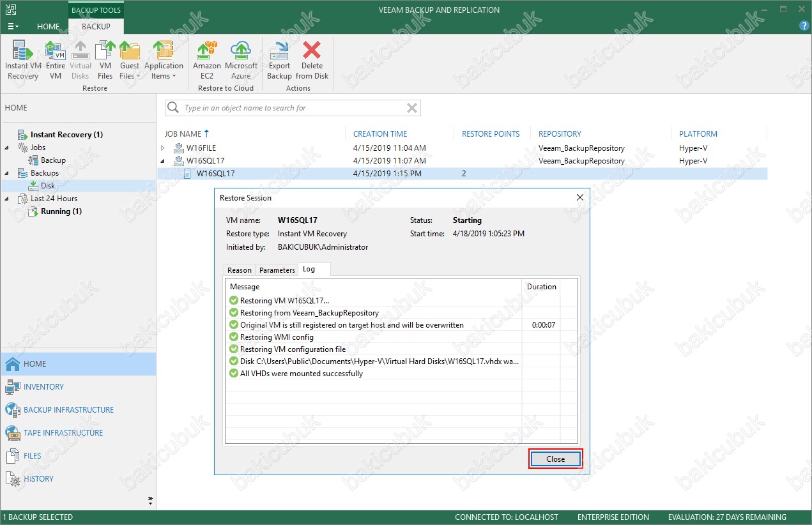Screen dimensions: 812x525
Task: Open the help question mark icon
Action: 804,26
